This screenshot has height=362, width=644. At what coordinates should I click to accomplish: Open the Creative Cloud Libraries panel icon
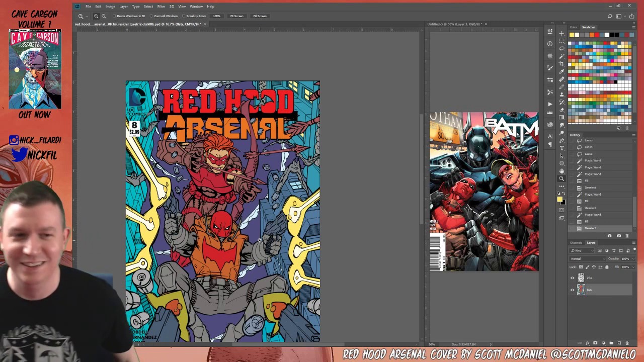pos(550,124)
